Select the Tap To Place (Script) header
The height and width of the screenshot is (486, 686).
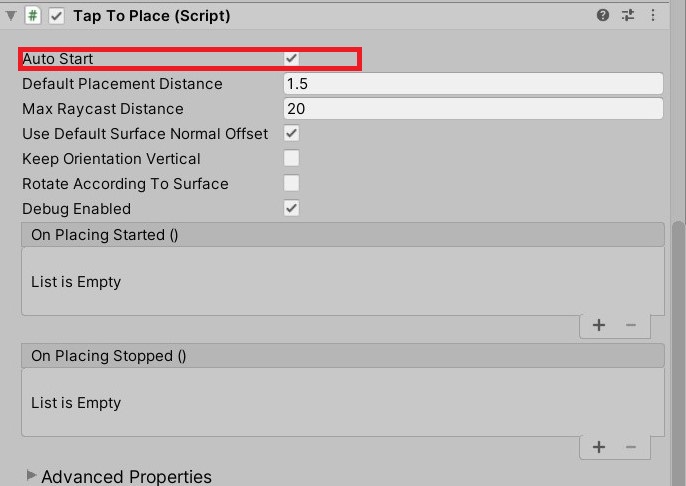(151, 16)
